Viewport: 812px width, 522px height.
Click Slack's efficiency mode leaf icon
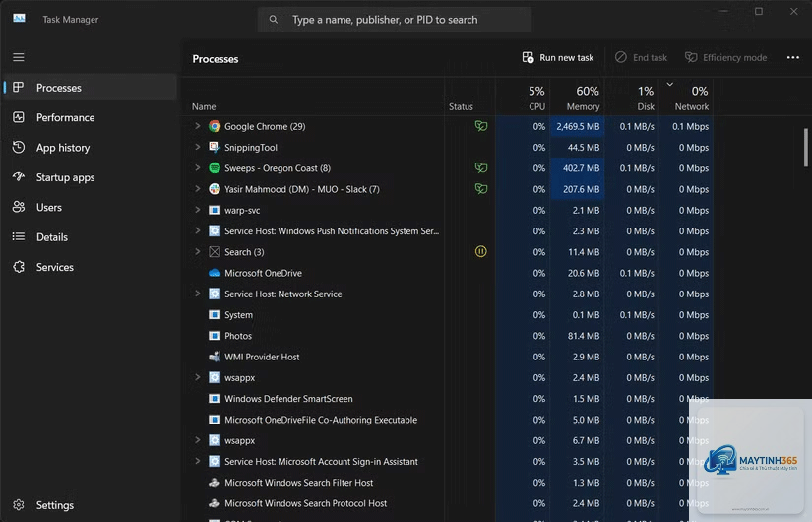pos(481,189)
